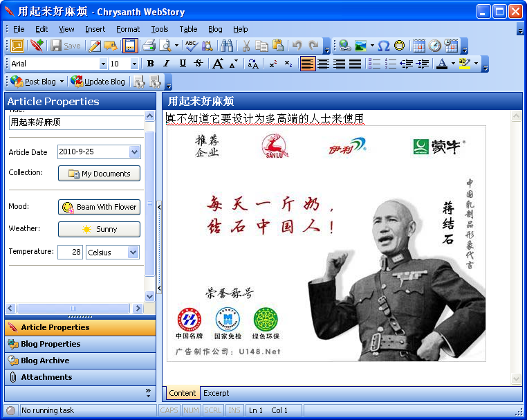This screenshot has height=420, width=527.
Task: Open the Arial font name dropdown
Action: tap(104, 64)
